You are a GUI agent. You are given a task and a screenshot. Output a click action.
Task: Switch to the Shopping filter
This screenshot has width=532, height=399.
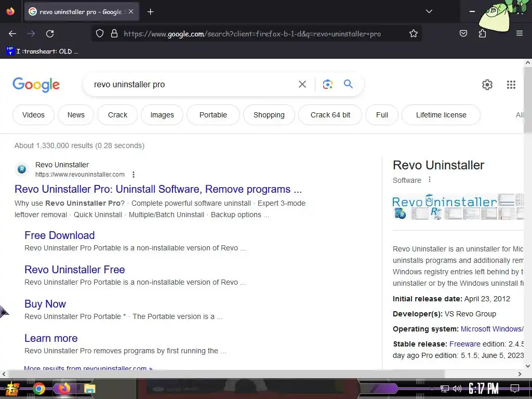pos(269,115)
